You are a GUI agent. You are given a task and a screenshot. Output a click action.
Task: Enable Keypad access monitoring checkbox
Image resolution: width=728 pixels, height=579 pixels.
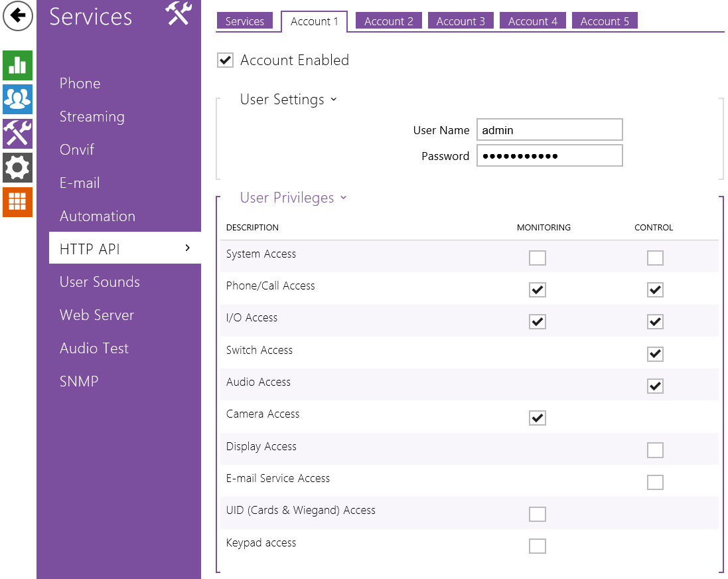(538, 546)
